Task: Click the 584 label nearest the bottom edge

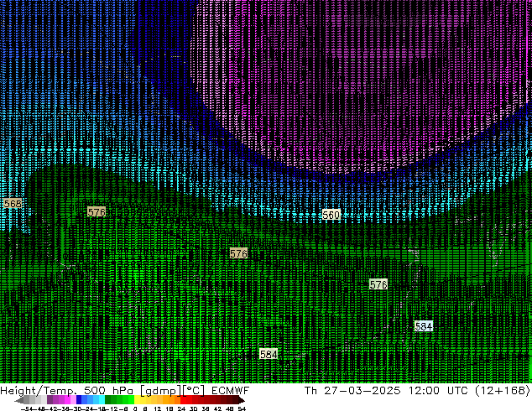Action: (269, 354)
